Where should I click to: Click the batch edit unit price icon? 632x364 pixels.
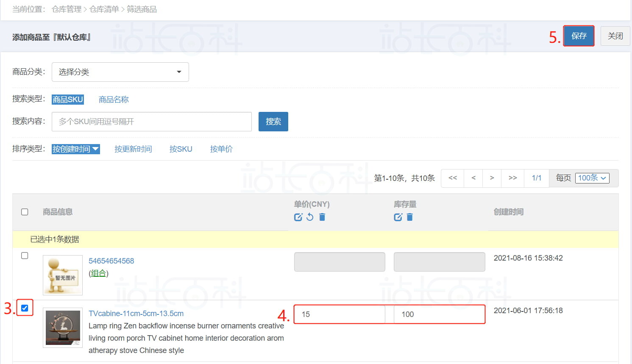pyautogui.click(x=298, y=217)
